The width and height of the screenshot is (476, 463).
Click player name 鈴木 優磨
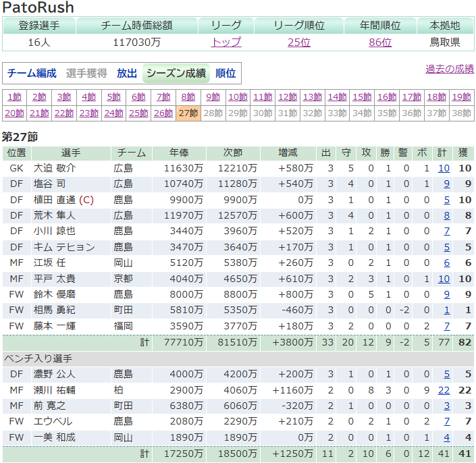(54, 294)
